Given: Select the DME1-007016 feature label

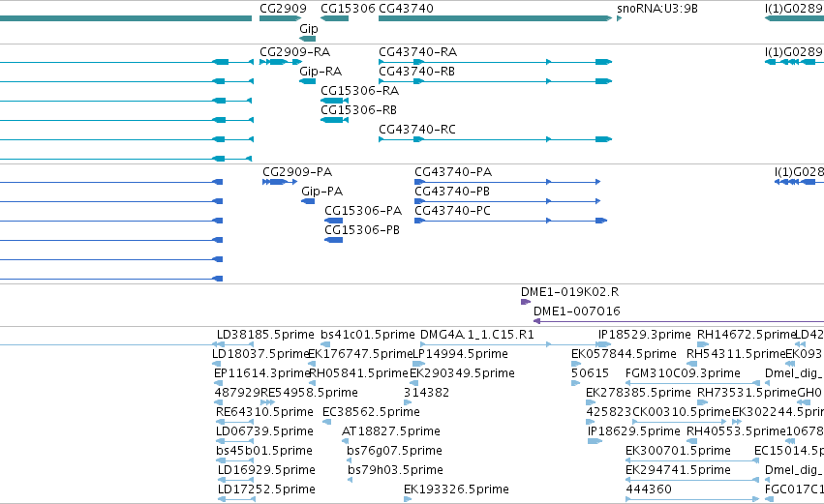Looking at the screenshot, I should tap(577, 311).
